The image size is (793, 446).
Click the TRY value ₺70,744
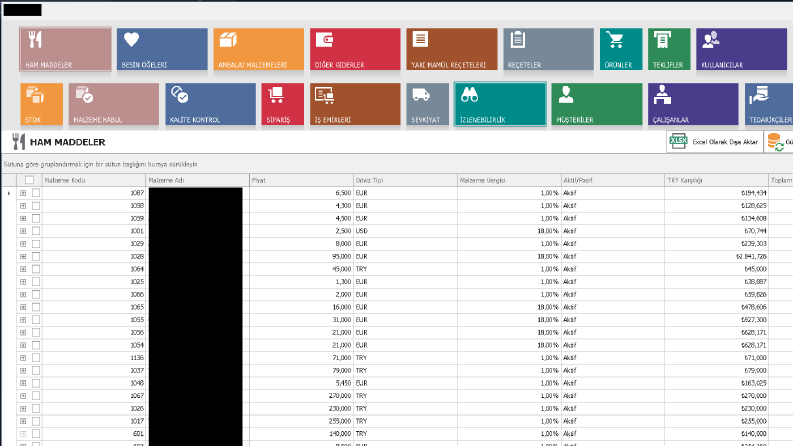tap(716, 231)
